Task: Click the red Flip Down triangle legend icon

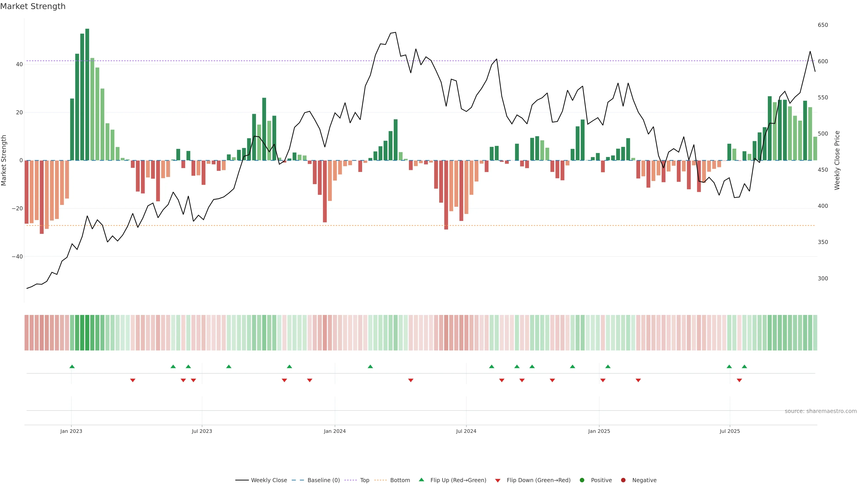Action: click(x=498, y=480)
